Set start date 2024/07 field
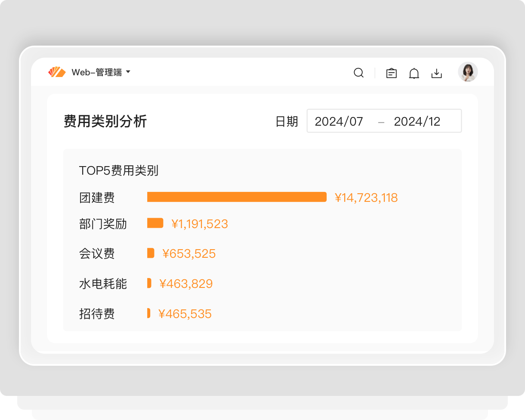The image size is (525, 420). (x=339, y=121)
